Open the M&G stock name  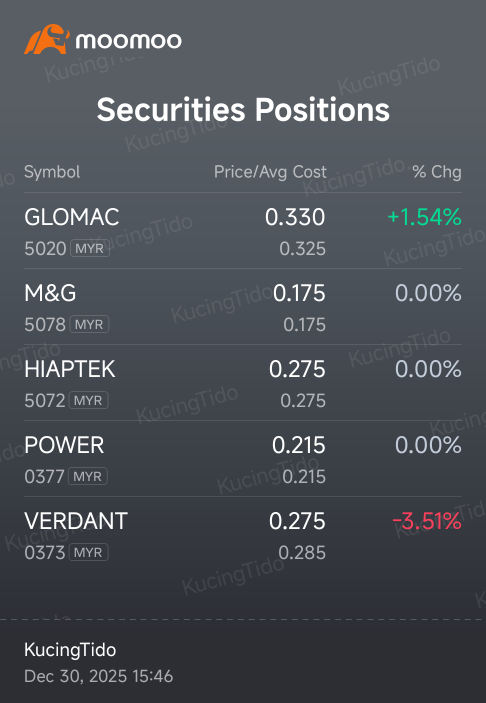pyautogui.click(x=50, y=293)
